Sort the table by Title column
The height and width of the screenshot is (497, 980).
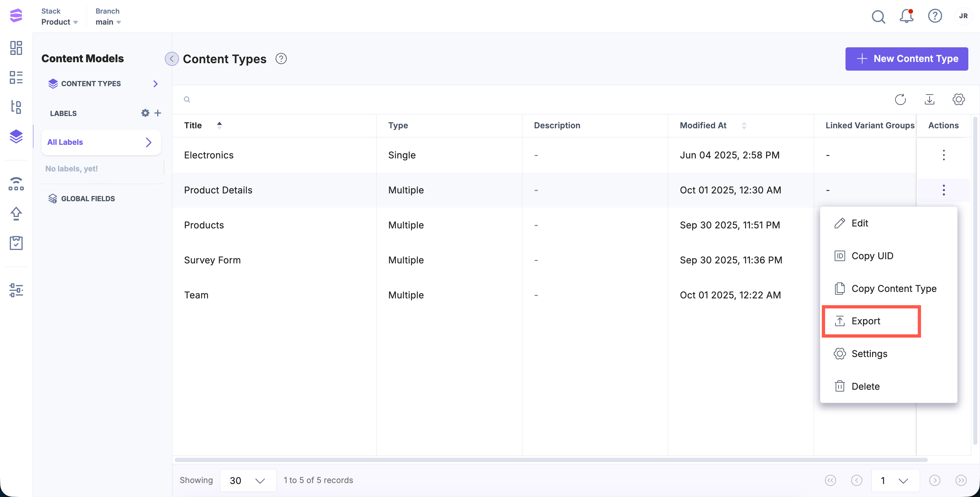coord(219,125)
